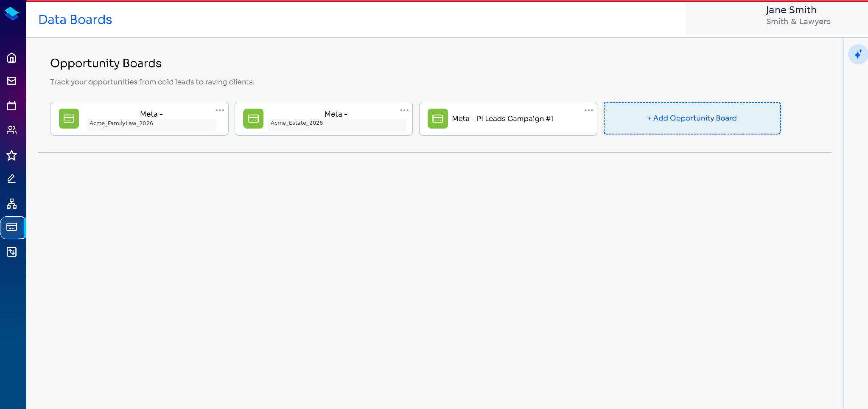Open the import/export arrows sidebar icon
Viewport: 868px width, 409px height.
pyautogui.click(x=12, y=252)
